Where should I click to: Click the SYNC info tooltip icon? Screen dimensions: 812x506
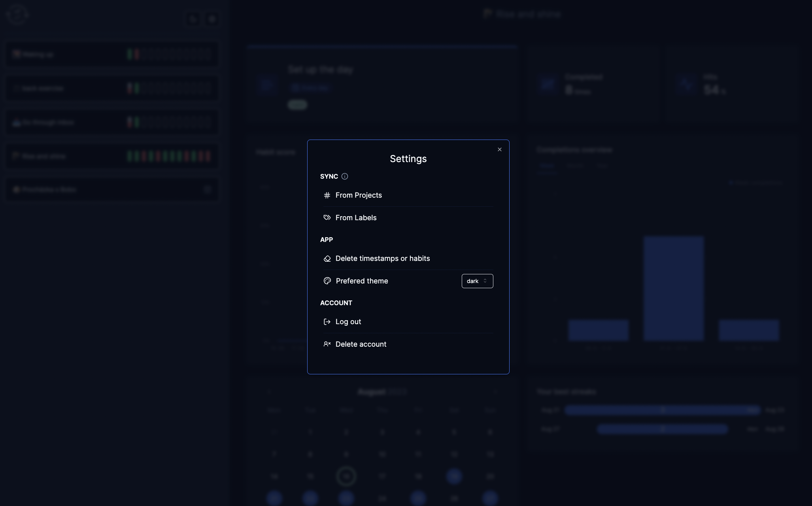(344, 177)
